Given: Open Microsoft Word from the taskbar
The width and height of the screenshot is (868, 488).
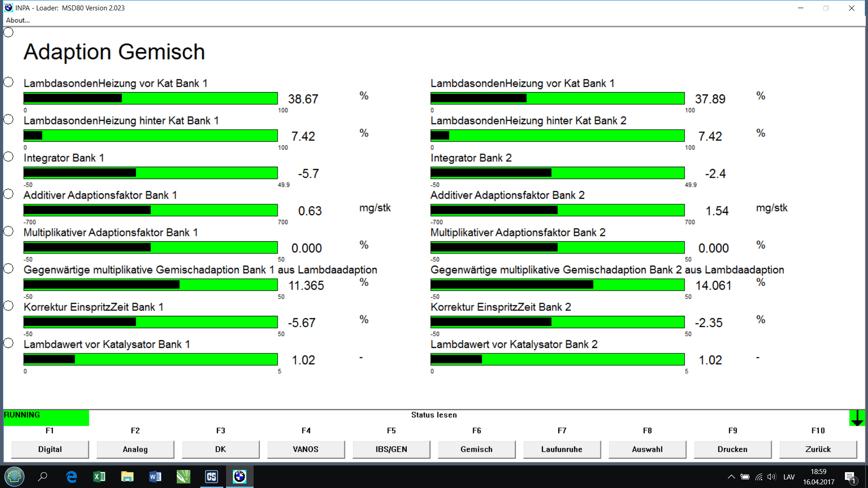Looking at the screenshot, I should pyautogui.click(x=155, y=476).
